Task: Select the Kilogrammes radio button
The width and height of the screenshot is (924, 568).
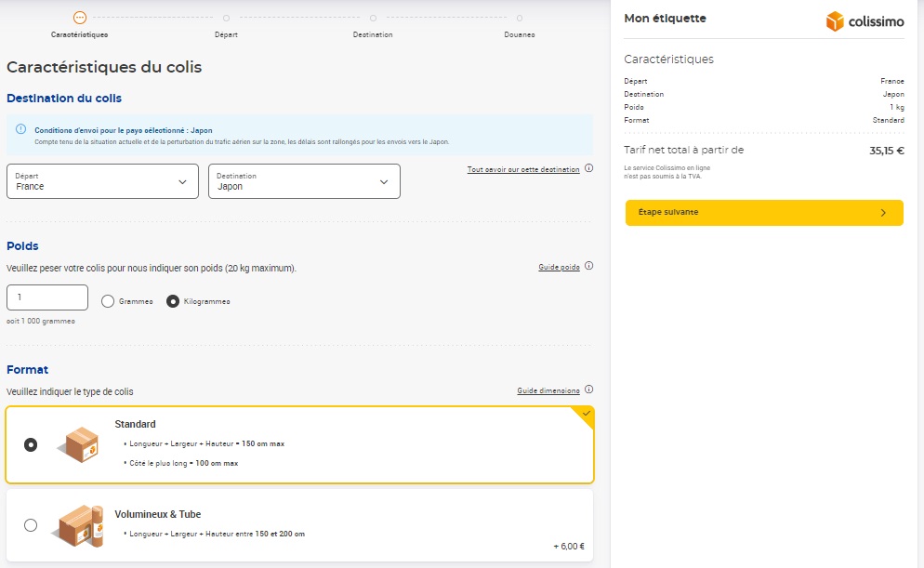Action: [x=173, y=302]
